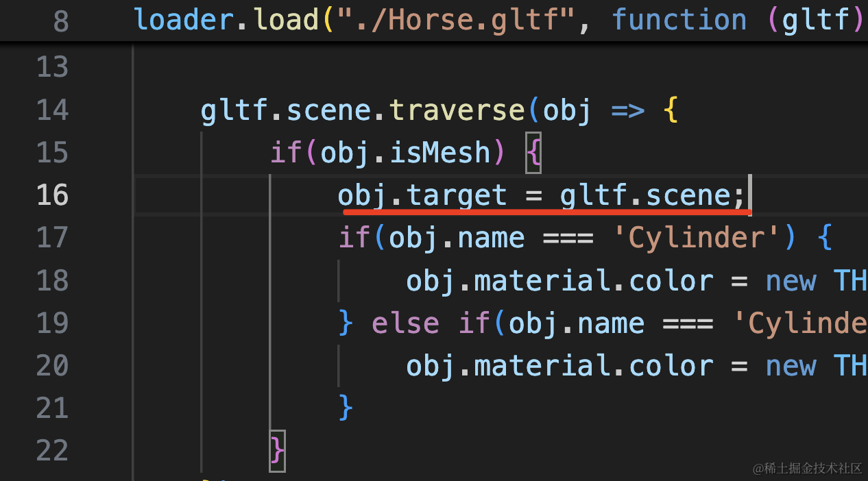This screenshot has width=868, height=481.
Task: Click the arrow '=>' on line 14
Action: tap(628, 110)
